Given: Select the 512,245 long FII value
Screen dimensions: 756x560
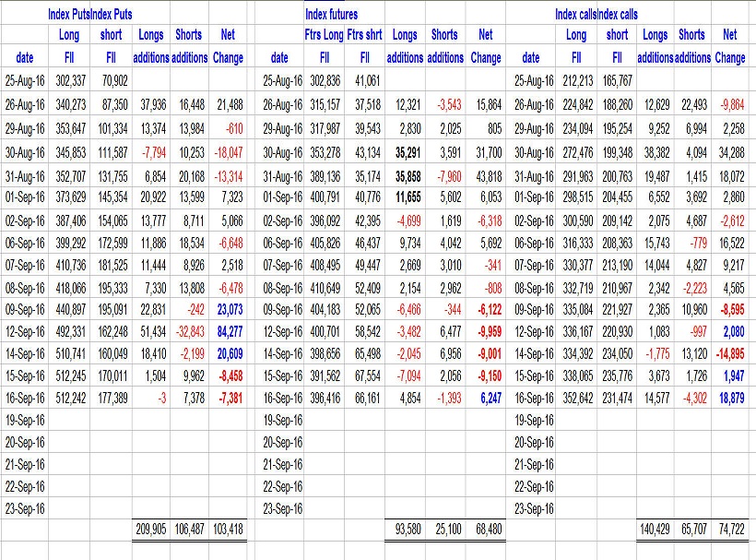Looking at the screenshot, I should [67, 376].
